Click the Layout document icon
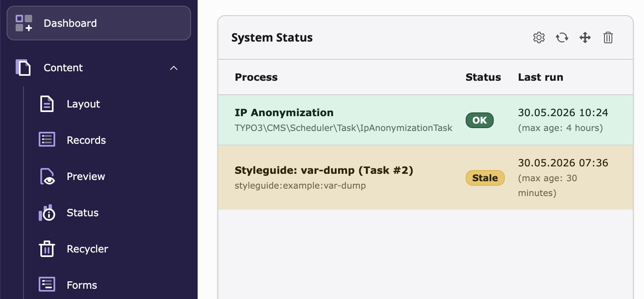 click(47, 104)
